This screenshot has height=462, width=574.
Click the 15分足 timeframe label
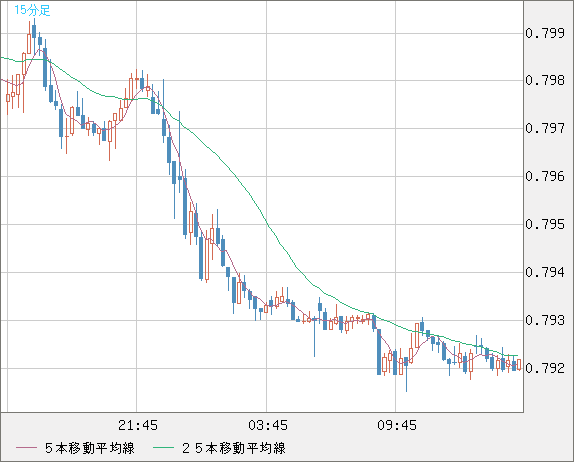click(x=32, y=10)
